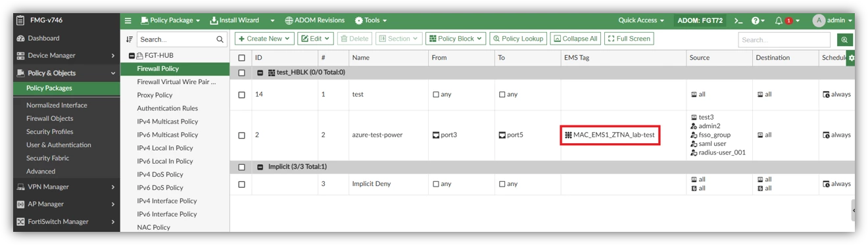Click the Device Manager icon
This screenshot has height=245, width=868.
(x=20, y=56)
